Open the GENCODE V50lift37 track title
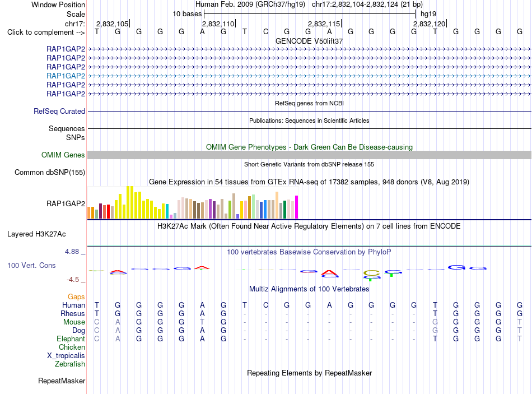Image resolution: width=532 pixels, height=394 pixels. click(309, 41)
